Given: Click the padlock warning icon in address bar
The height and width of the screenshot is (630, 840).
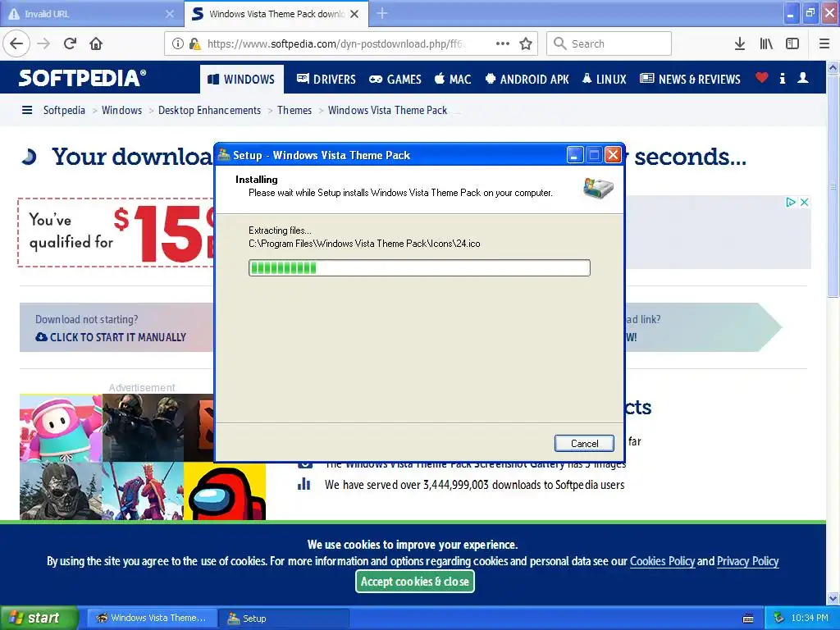Looking at the screenshot, I should [194, 44].
